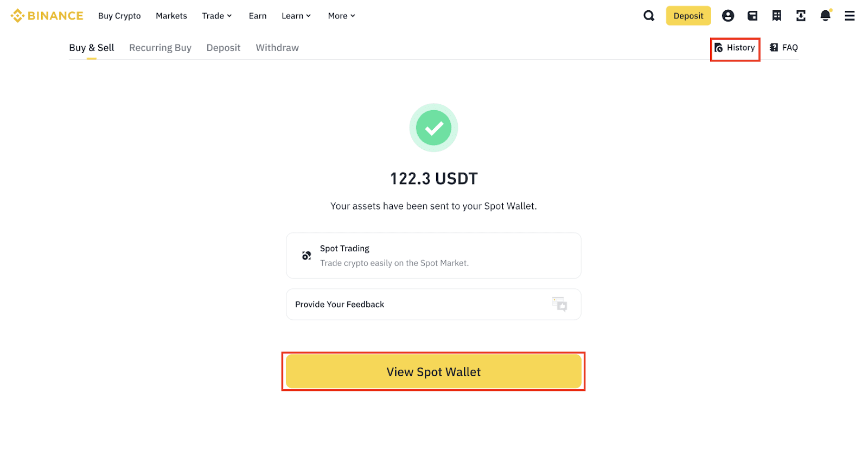Click the search magnifier icon
Screen dimensions: 868x455
[649, 16]
